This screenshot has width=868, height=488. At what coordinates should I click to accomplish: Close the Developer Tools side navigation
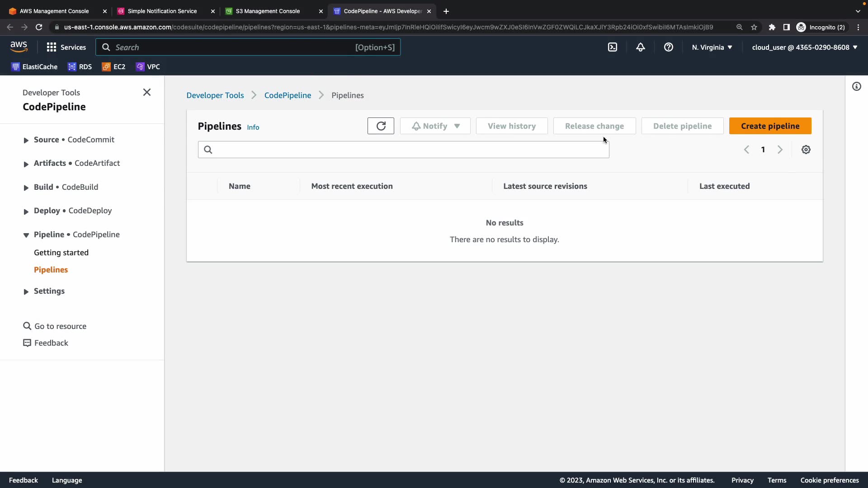point(147,92)
